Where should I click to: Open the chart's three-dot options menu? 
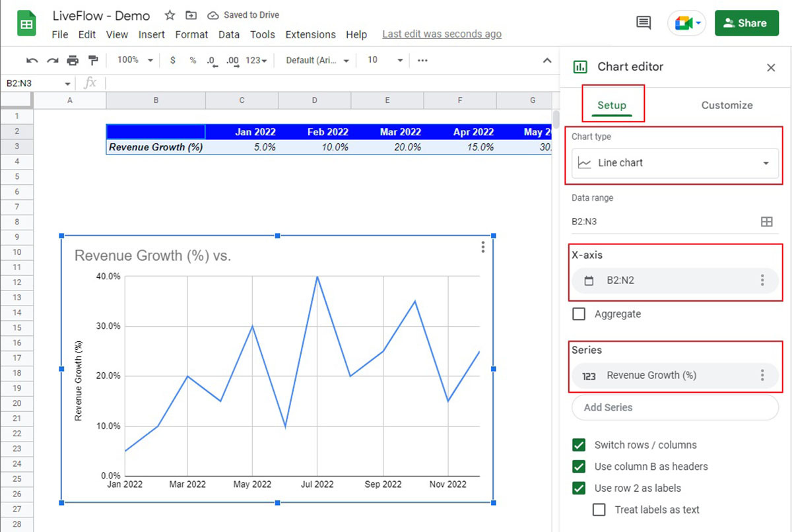(482, 247)
